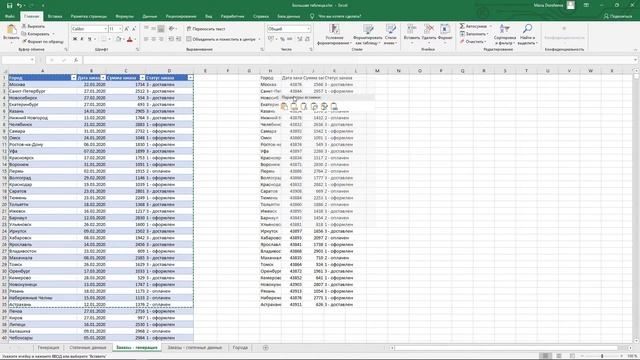Click Вырезать (cut) scissors button

33,26
